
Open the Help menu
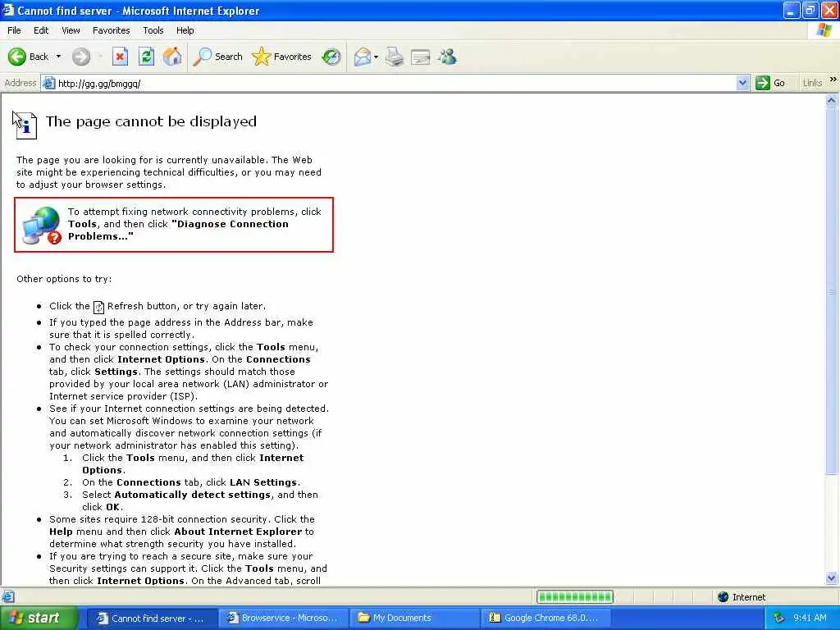coord(185,30)
